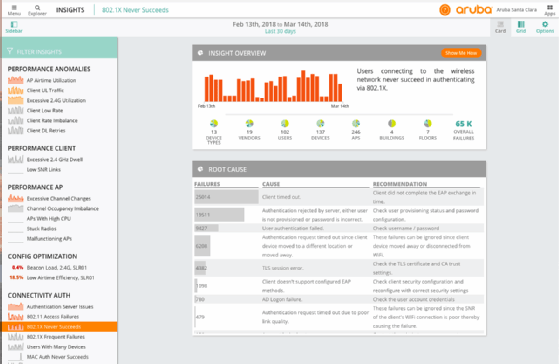
Task: Click Root Cause header icon
Action: [200, 169]
